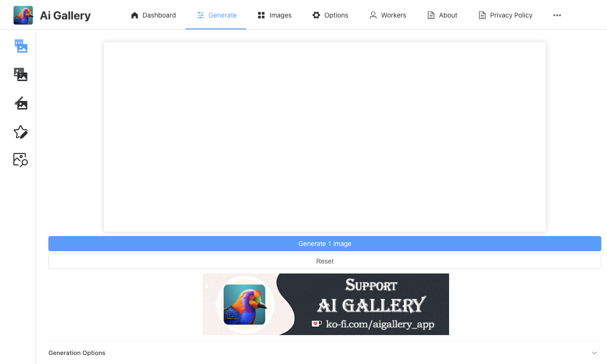Viewport: 607px width, 364px height.
Task: Go to the Images tab
Action: pos(275,15)
